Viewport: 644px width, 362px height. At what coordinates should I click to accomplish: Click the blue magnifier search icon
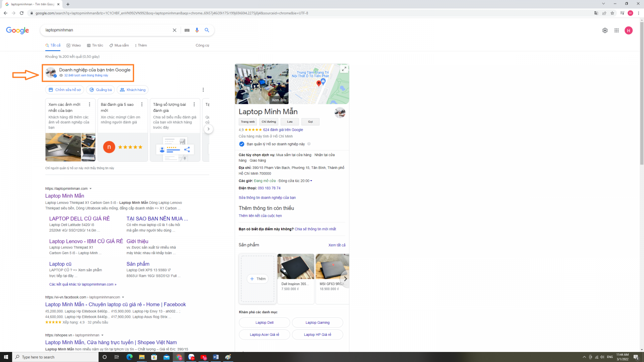point(207,30)
